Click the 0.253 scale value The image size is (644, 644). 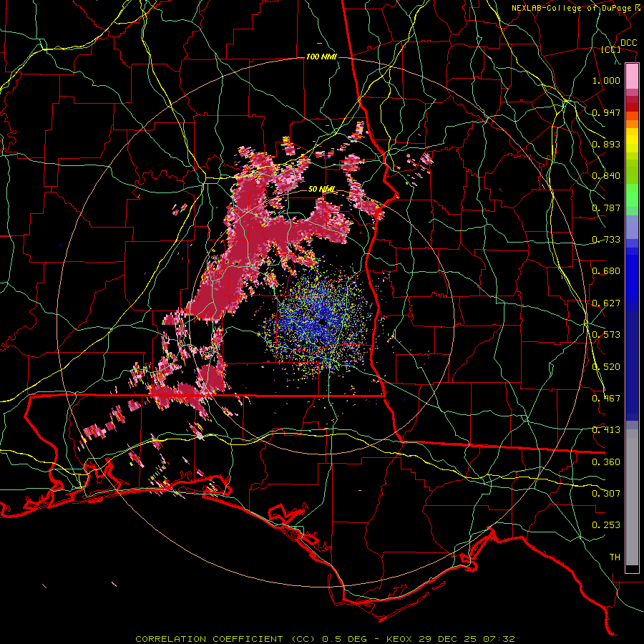606,525
